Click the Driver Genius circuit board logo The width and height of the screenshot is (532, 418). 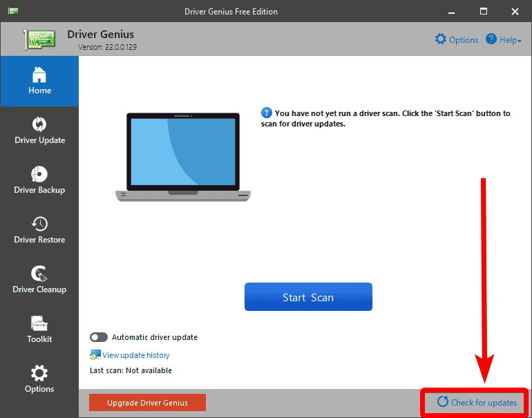click(x=39, y=39)
